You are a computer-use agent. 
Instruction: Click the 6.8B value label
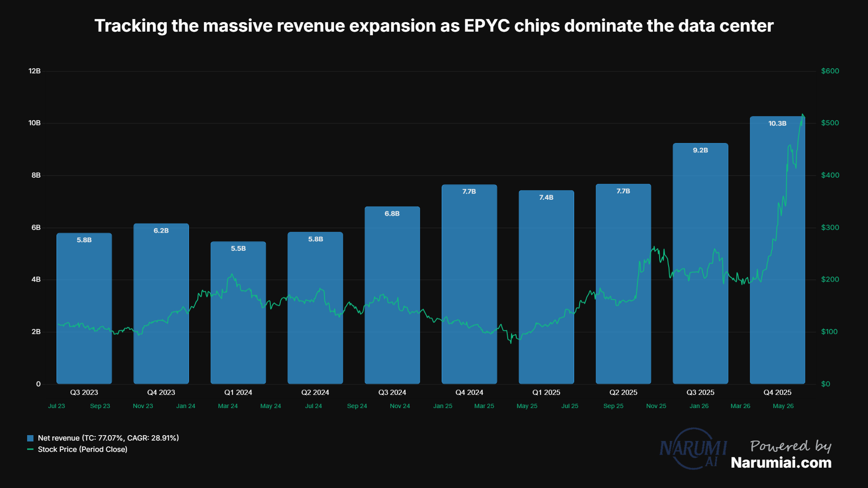click(392, 214)
